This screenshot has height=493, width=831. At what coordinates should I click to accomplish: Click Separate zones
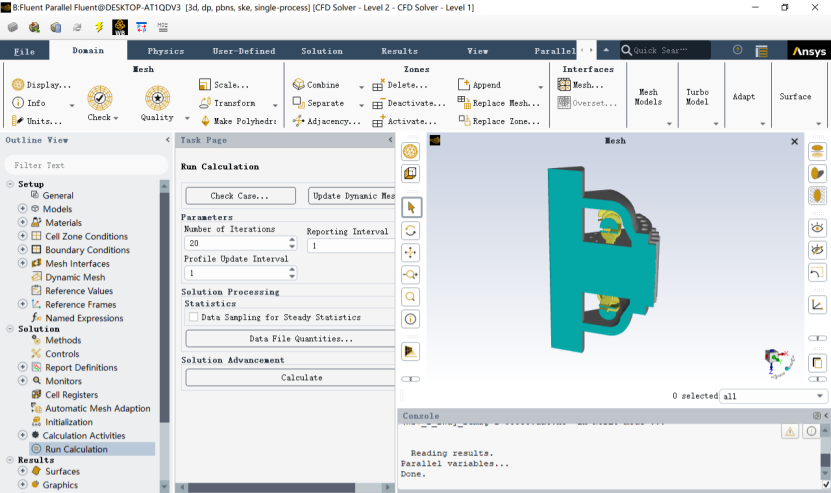(x=319, y=103)
